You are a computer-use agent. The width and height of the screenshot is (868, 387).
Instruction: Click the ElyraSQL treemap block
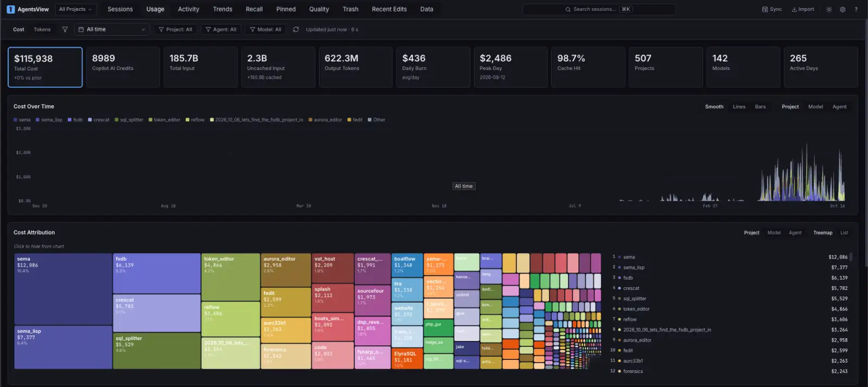pos(407,359)
